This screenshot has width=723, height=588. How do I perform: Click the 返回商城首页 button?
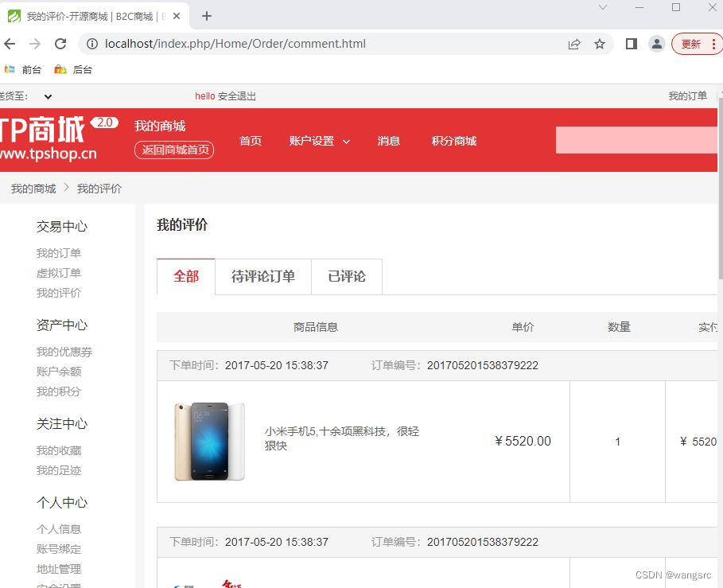tap(173, 150)
